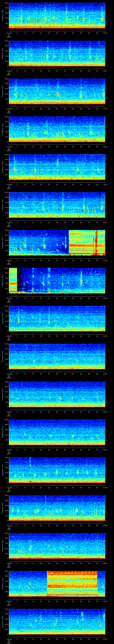This screenshot has width=114, height=644.
Task: Select the spectrogram panel beginning at 4:23:00
Action: [57, 356]
